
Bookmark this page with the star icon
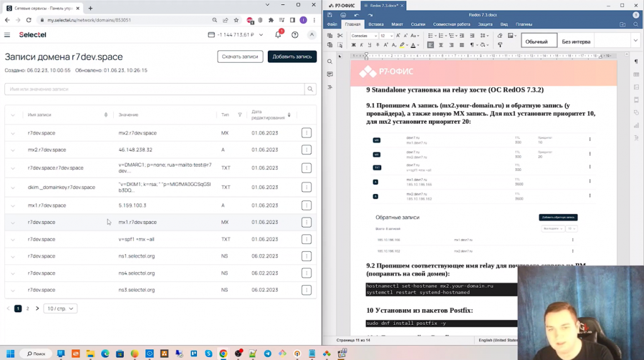(236, 19)
